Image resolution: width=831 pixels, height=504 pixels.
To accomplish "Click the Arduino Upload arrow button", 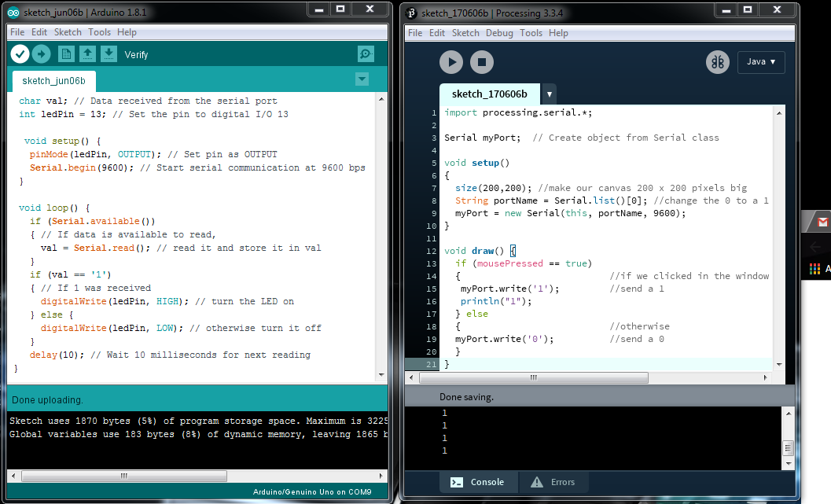I will 42,54.
